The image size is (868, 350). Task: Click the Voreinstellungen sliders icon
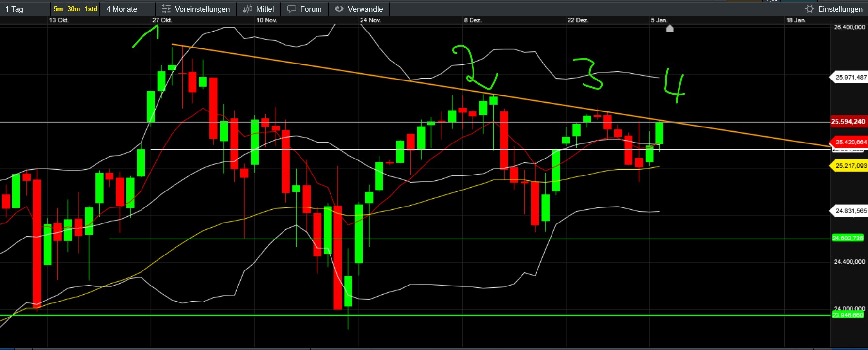[166, 9]
